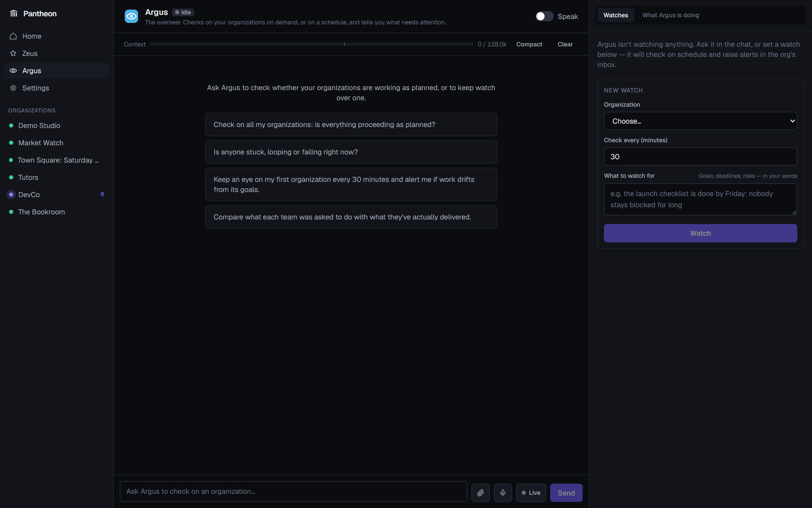Click the Demo Studio green status dot
Viewport: 812px width, 508px height.
click(11, 126)
